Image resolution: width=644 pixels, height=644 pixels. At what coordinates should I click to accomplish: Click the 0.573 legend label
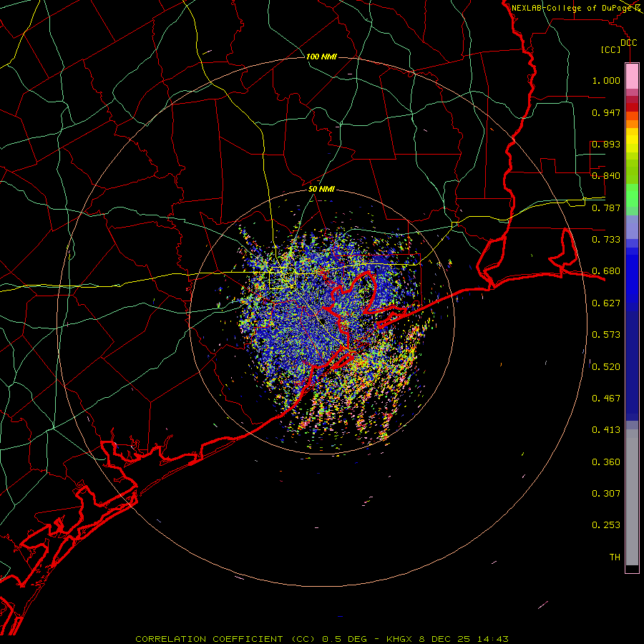(606, 335)
